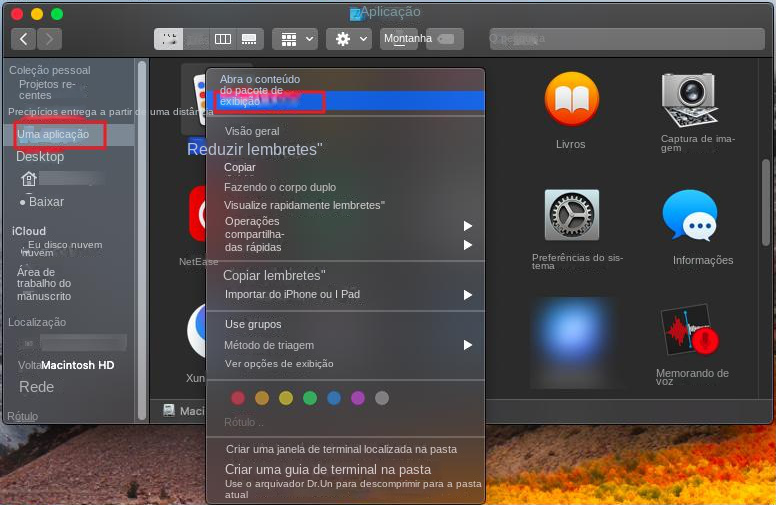Viewport: 776px width, 505px height.
Task: Select the blurred blue app icon
Action: 572,342
